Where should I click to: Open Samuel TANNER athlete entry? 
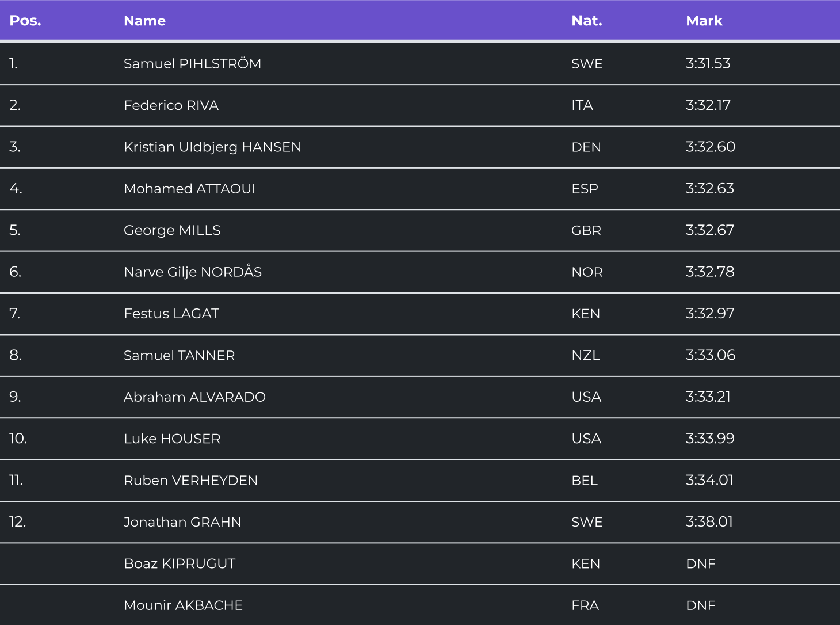(179, 355)
